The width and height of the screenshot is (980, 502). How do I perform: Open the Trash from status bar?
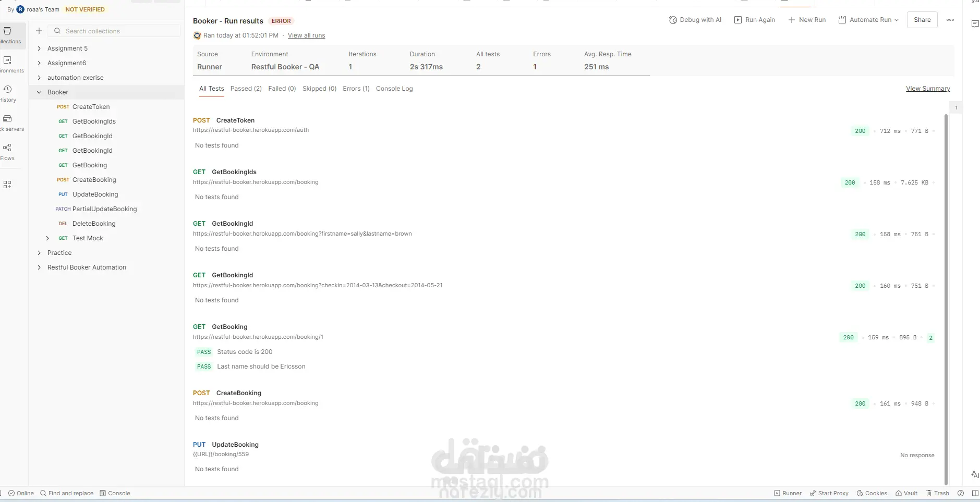tap(937, 493)
